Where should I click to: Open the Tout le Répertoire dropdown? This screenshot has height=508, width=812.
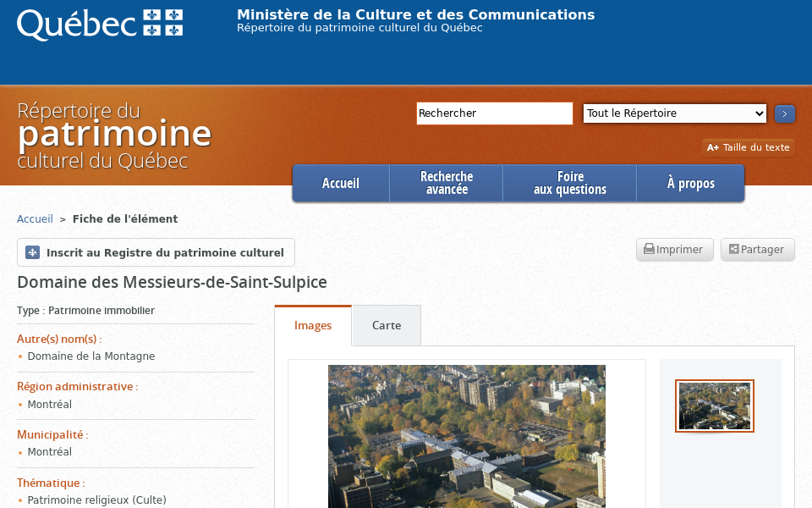click(674, 113)
